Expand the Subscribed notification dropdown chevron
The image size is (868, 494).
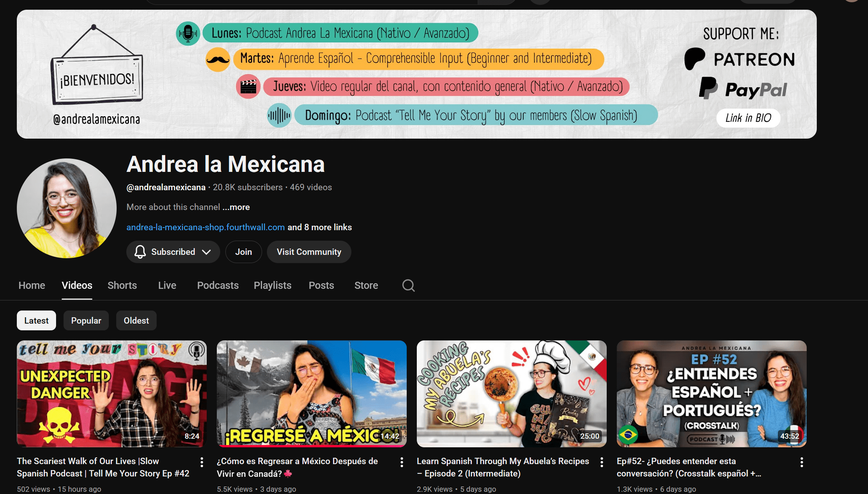tap(206, 252)
